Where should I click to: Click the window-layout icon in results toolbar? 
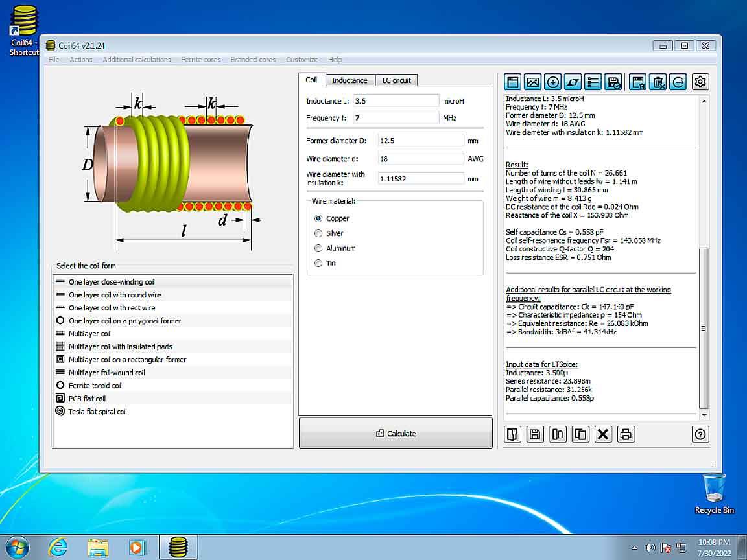(x=513, y=82)
